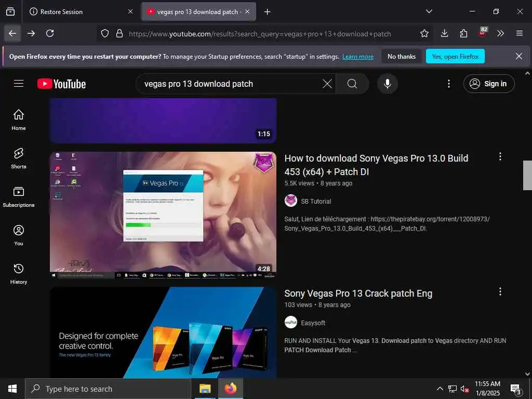Close the Restore Session tab
The image size is (532, 399).
tap(130, 12)
